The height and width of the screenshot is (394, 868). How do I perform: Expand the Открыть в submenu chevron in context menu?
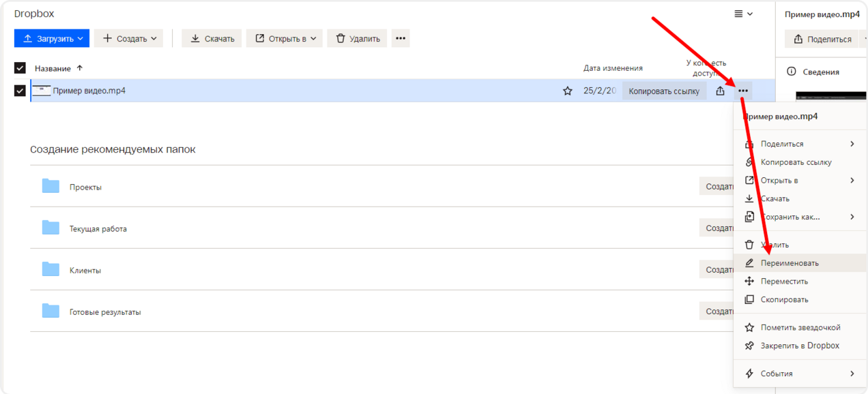coord(852,181)
